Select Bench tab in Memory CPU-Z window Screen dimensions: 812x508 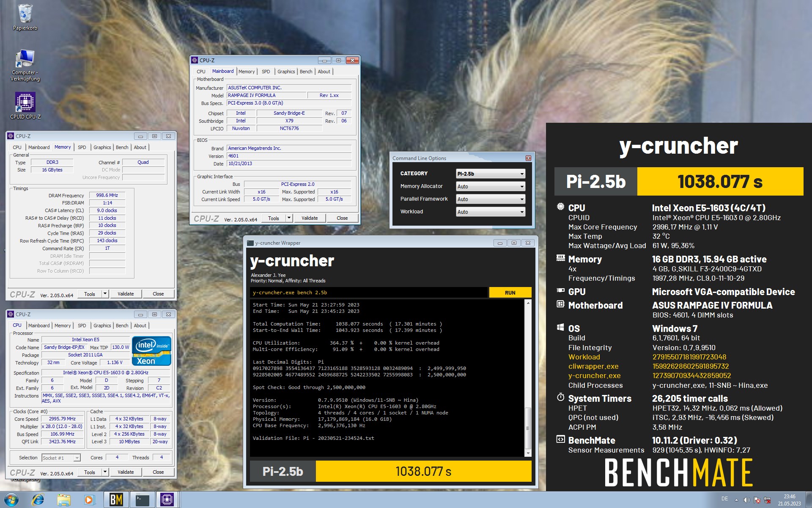click(x=122, y=147)
